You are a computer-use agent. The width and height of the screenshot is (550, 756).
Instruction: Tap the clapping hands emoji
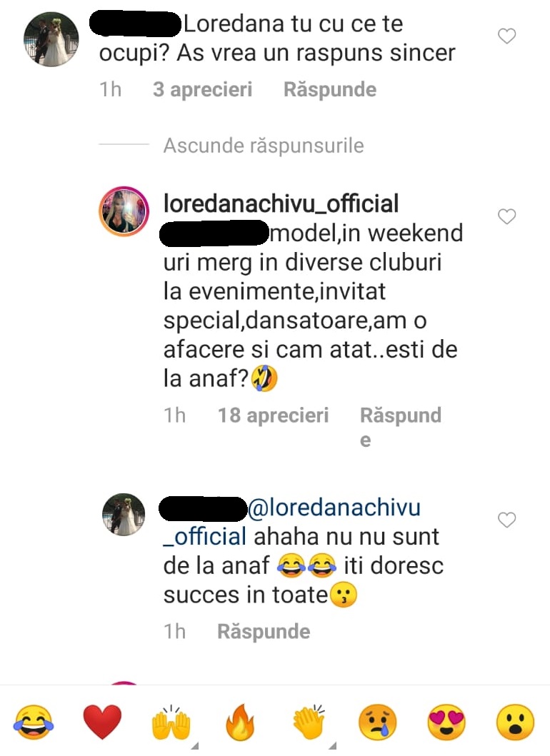pyautogui.click(x=308, y=723)
